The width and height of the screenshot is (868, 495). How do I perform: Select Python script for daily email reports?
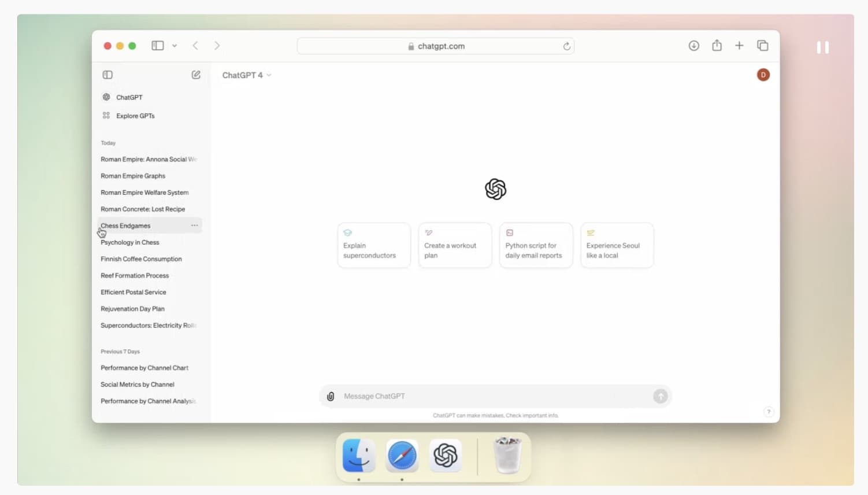(536, 245)
